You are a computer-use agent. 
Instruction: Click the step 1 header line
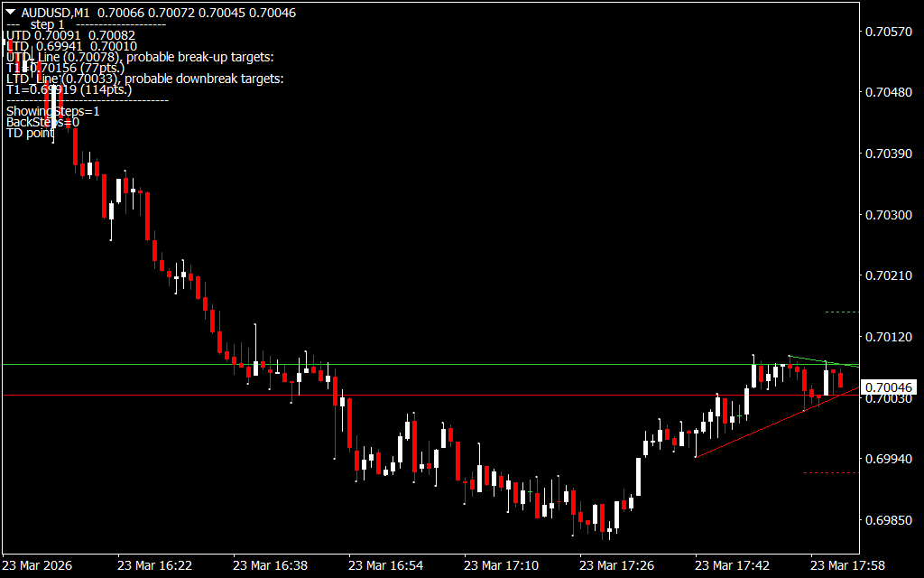47,24
